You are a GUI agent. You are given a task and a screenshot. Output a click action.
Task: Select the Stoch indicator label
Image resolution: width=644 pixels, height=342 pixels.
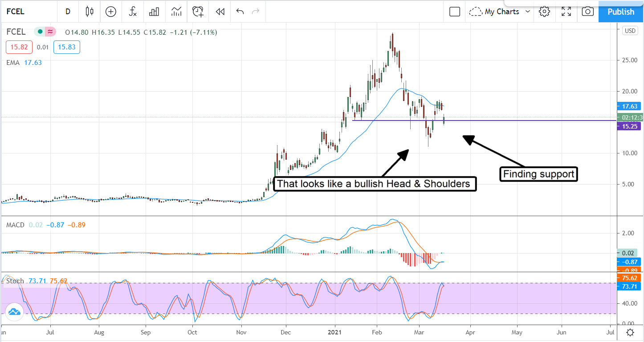tap(15, 281)
